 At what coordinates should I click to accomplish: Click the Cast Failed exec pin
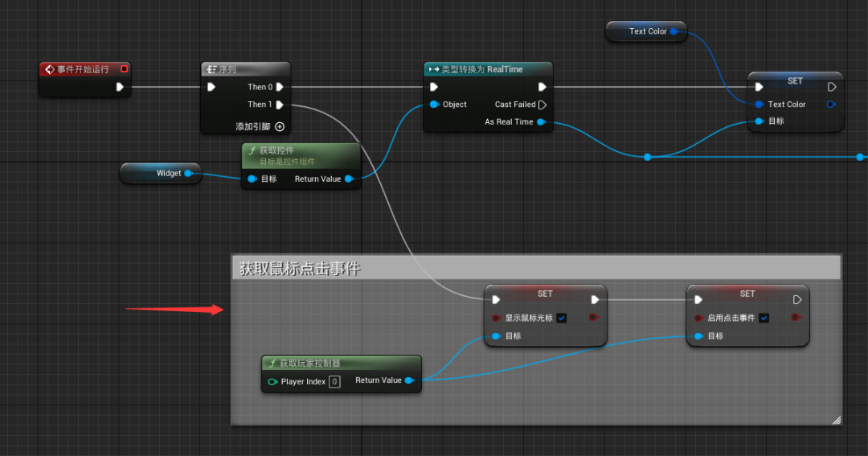[542, 105]
